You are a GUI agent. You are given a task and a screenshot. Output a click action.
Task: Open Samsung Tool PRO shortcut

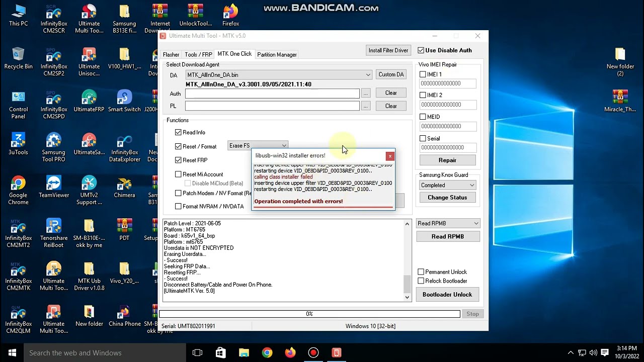click(x=54, y=147)
